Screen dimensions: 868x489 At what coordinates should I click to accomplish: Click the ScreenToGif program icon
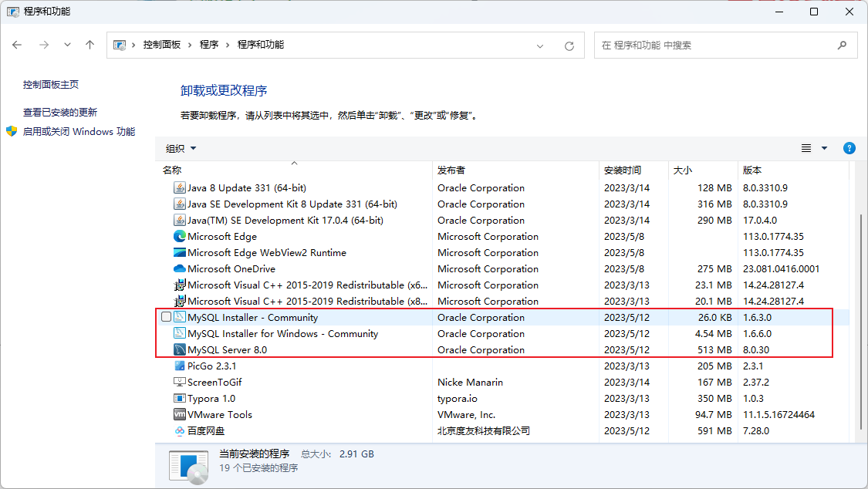point(180,383)
